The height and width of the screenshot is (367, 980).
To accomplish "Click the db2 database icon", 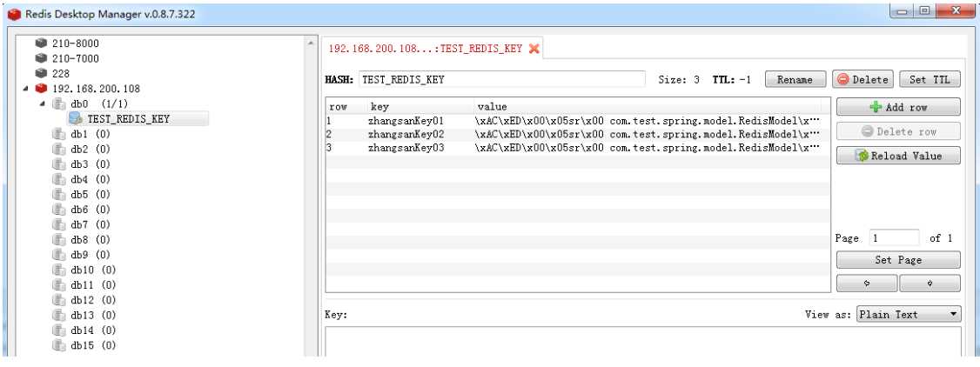I will [x=59, y=150].
